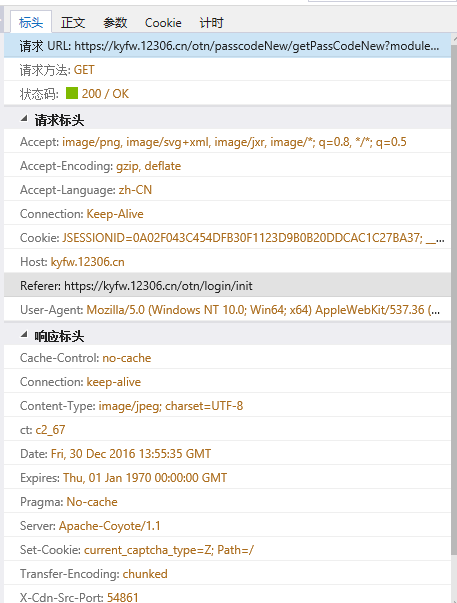
Task: Select the Cookie JSESSIONID header row
Action: pyautogui.click(x=227, y=238)
